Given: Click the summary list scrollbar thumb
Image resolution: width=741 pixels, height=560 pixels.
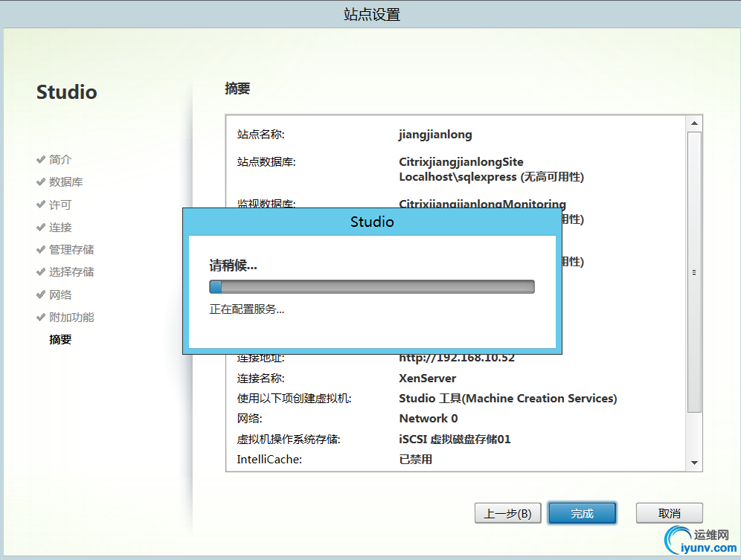Looking at the screenshot, I should (694, 272).
